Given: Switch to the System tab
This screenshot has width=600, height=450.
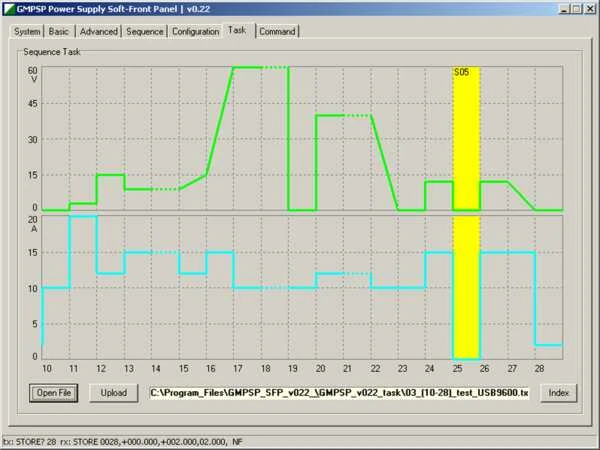Looking at the screenshot, I should 27,31.
